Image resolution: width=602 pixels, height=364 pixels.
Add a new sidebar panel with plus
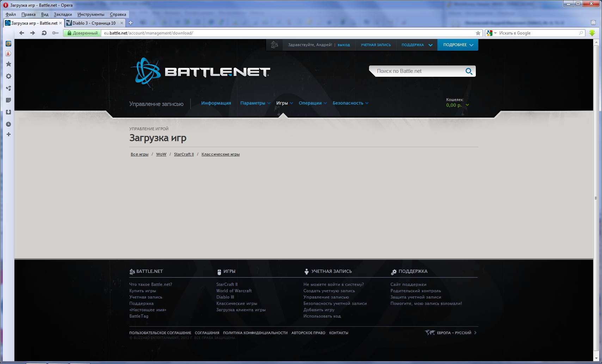pos(8,134)
